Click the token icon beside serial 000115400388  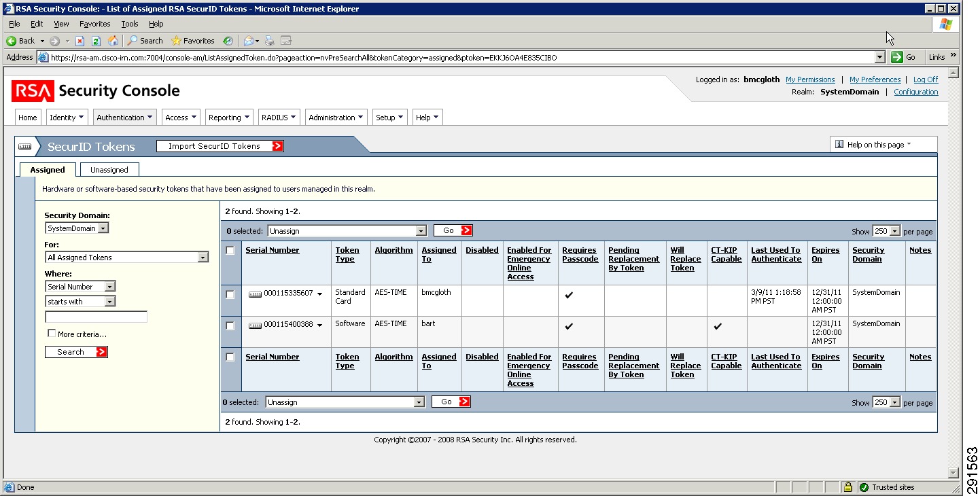point(255,325)
